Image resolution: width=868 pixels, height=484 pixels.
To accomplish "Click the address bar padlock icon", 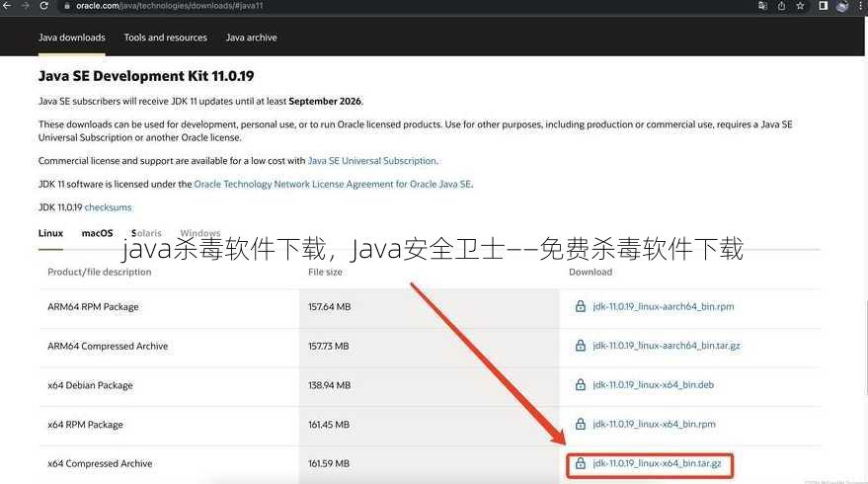I will (67, 6).
